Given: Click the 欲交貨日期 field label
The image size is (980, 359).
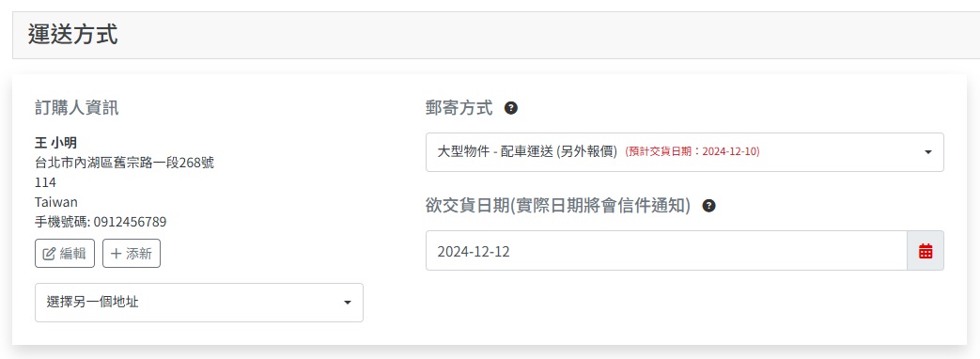Looking at the screenshot, I should click(x=557, y=206).
